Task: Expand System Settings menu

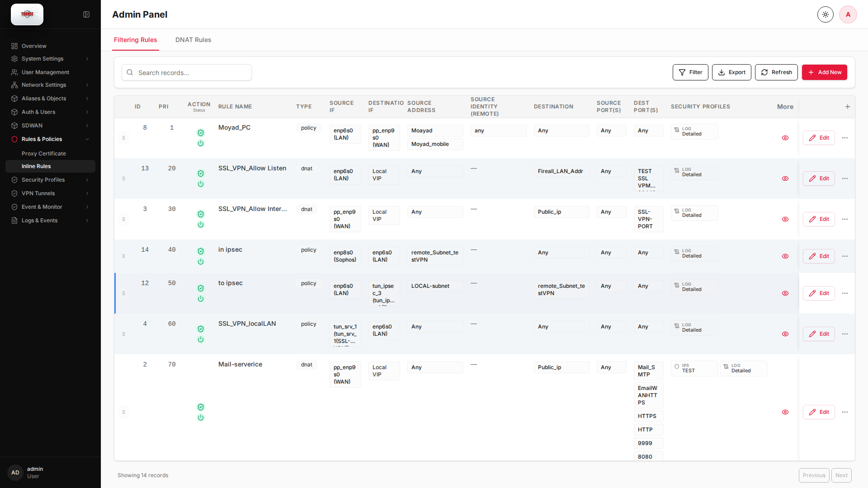Action: (x=50, y=59)
